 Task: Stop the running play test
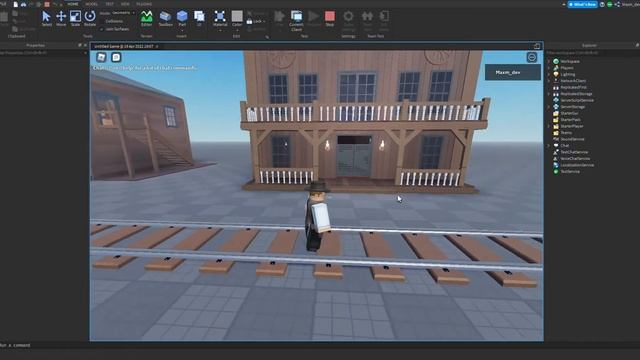pos(330,18)
